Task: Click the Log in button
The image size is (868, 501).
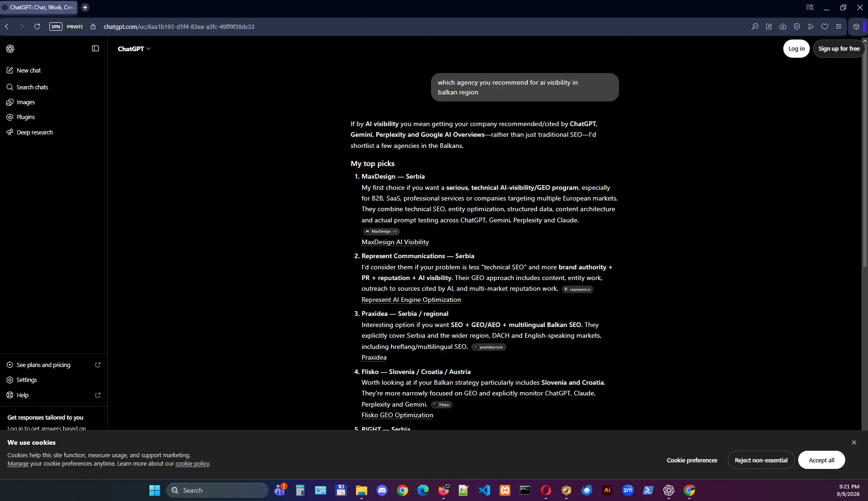Action: (x=796, y=48)
